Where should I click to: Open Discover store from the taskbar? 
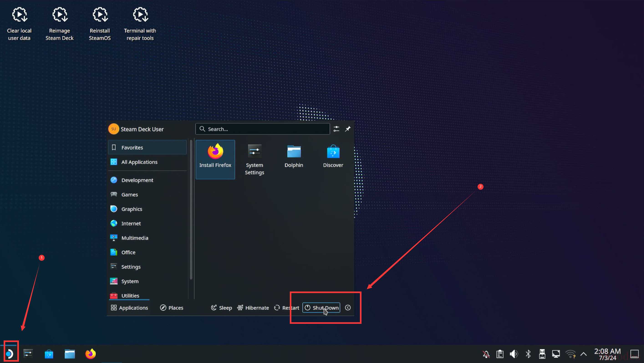pyautogui.click(x=49, y=354)
